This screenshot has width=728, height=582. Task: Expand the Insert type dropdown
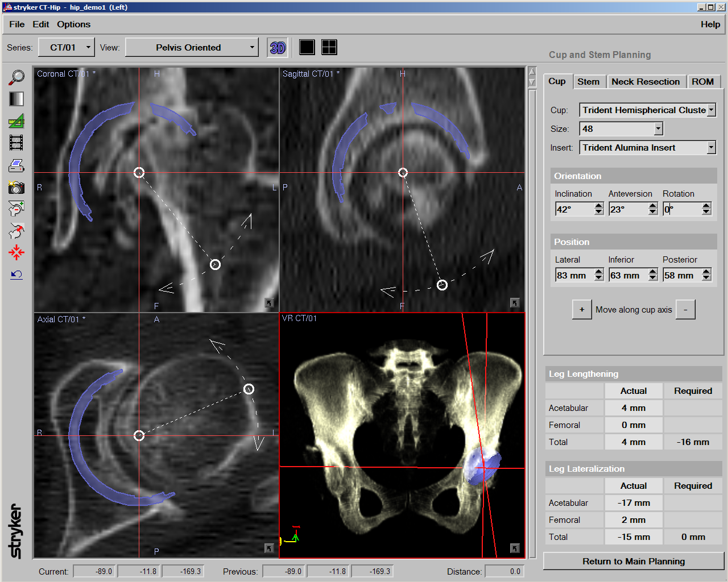[711, 148]
